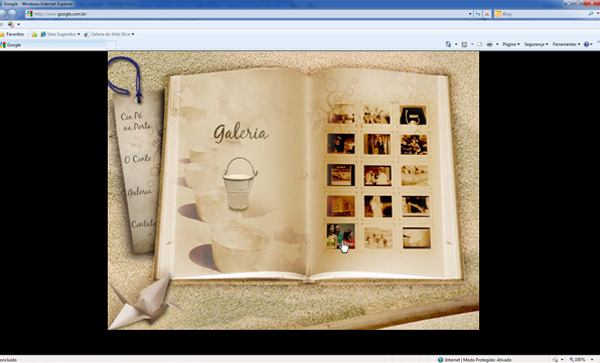Viewport: 600px width, 363px height.
Task: Click the blue Help question mark icon
Action: coord(586,44)
